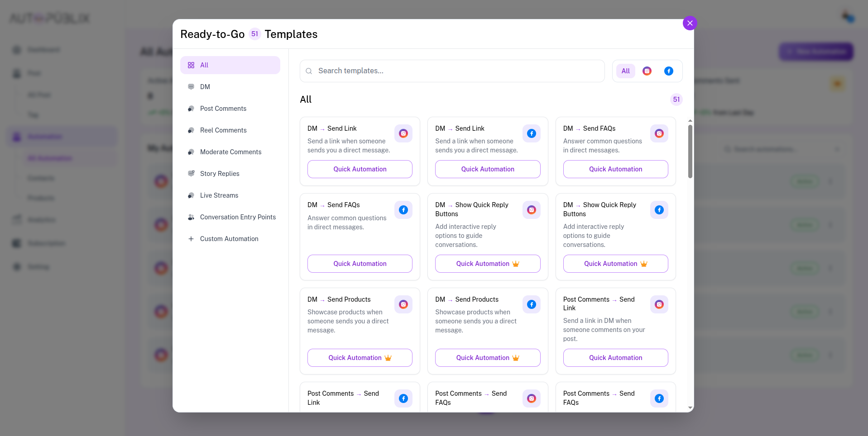Click the Instagram badge on the first DM Send Link card
868x436 pixels.
(403, 133)
